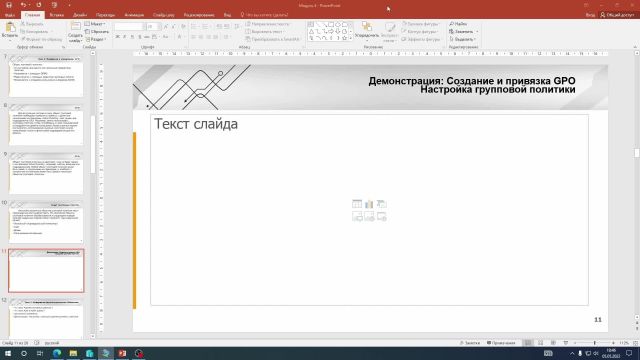The width and height of the screenshot is (640, 360).
Task: Insert picture via bottom-left placeholder icon
Action: point(357,216)
